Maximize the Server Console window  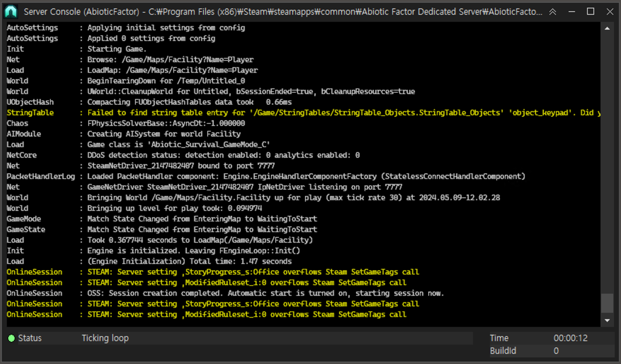(591, 12)
